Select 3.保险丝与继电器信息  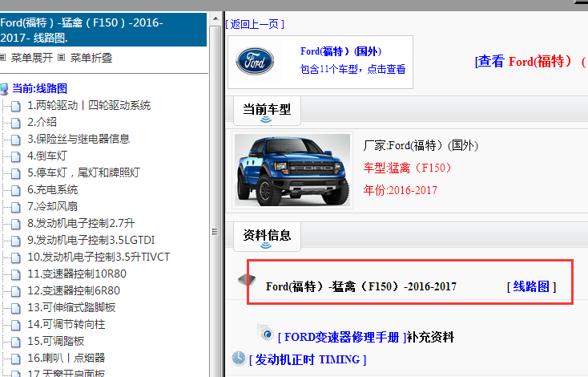(79, 139)
